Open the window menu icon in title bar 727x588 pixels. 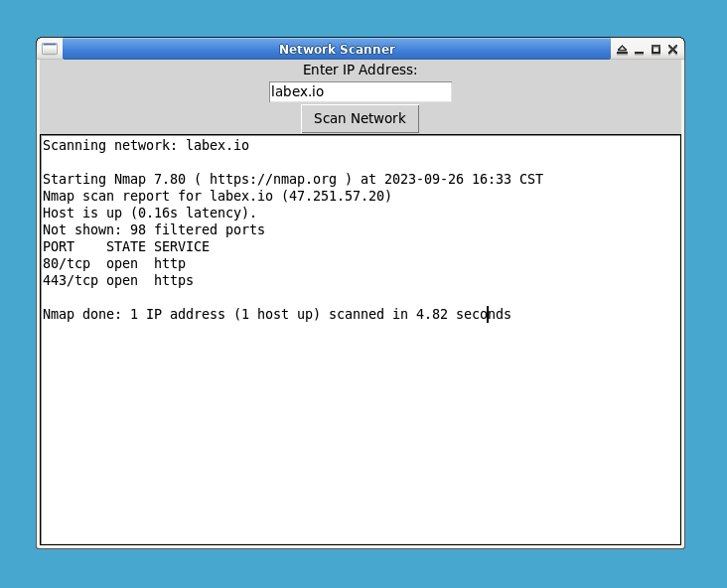(x=50, y=49)
